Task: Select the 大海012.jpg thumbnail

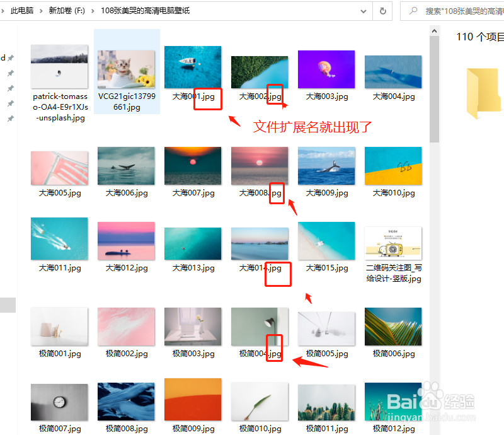Action: point(126,241)
